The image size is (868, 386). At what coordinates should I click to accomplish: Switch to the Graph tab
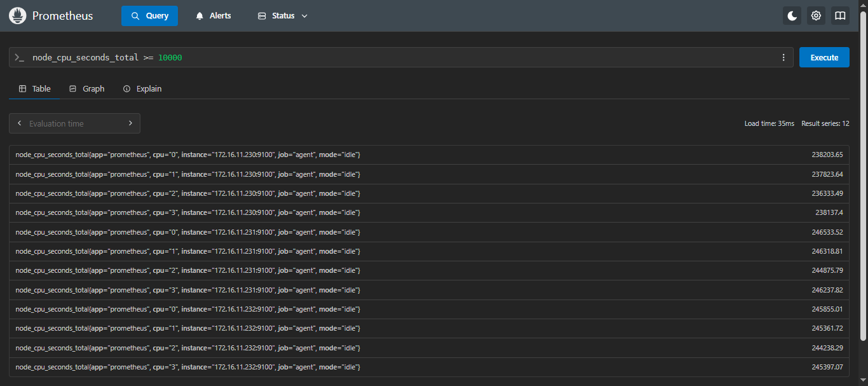pyautogui.click(x=86, y=88)
